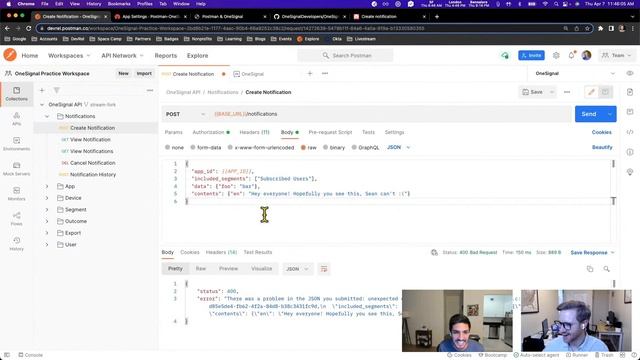Open the APIs sidebar panel
The image size is (640, 360).
16,119
